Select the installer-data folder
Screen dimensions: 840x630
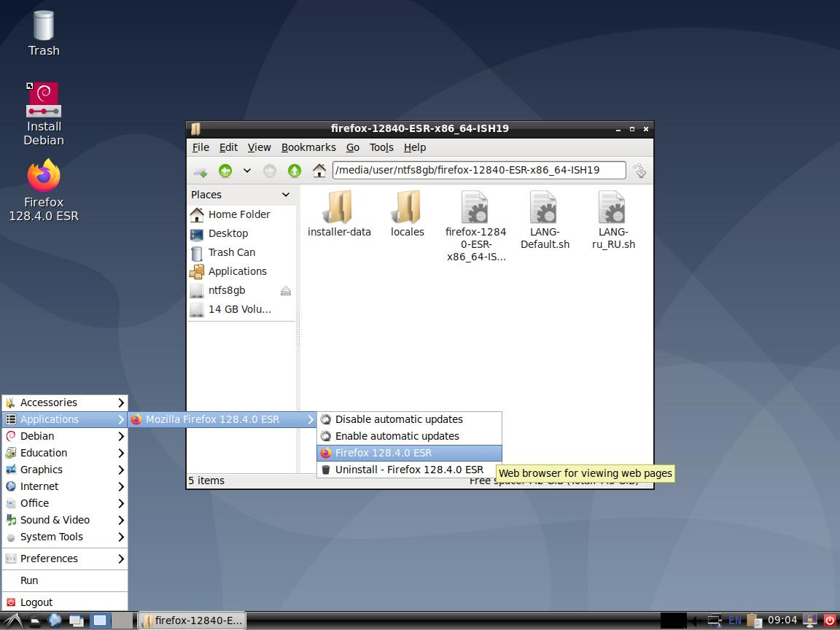339,214
